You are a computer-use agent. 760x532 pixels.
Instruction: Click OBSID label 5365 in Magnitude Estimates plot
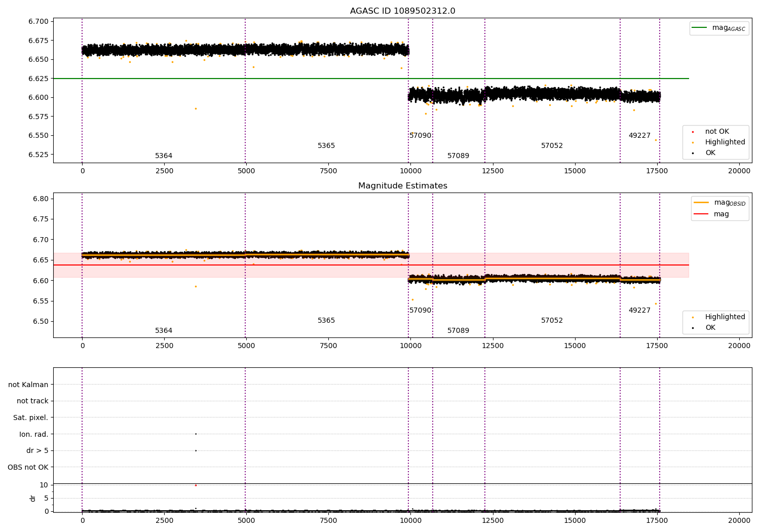pos(326,321)
